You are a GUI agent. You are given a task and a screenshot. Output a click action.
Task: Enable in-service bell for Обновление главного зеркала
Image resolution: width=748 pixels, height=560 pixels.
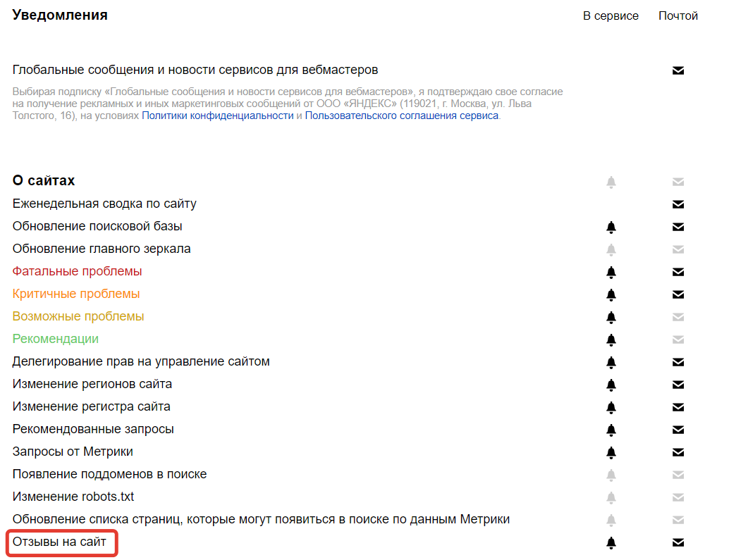tap(611, 250)
